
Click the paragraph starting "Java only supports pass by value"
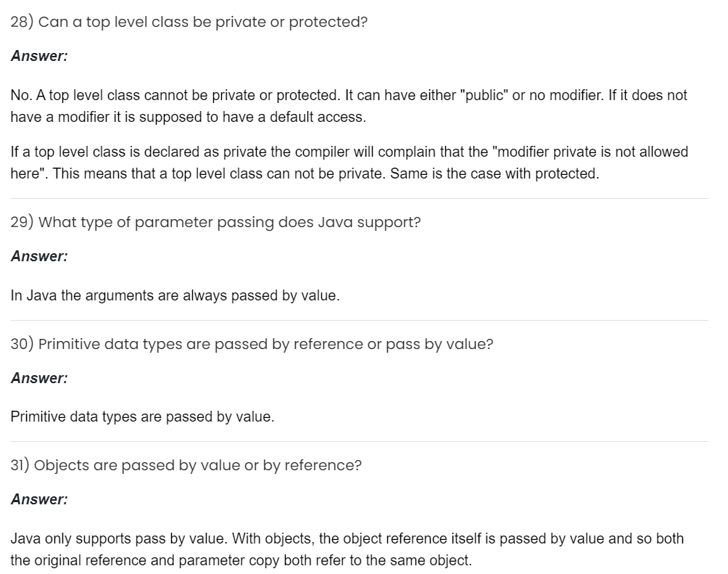348,549
